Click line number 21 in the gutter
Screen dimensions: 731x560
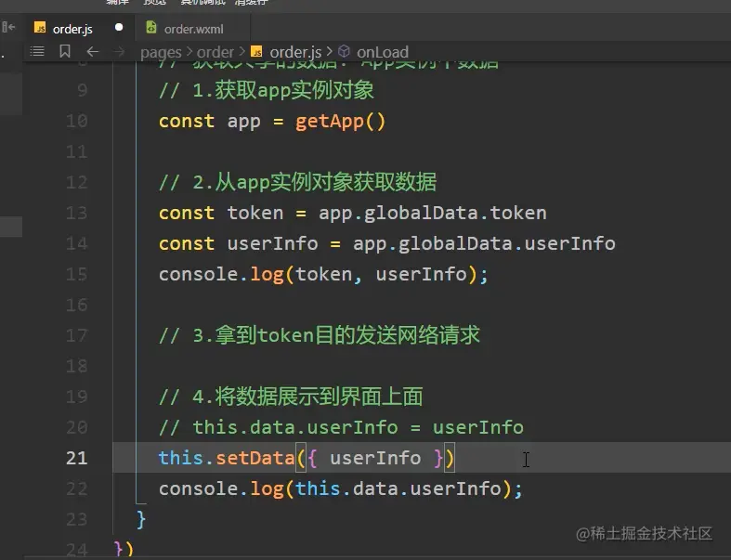point(77,458)
